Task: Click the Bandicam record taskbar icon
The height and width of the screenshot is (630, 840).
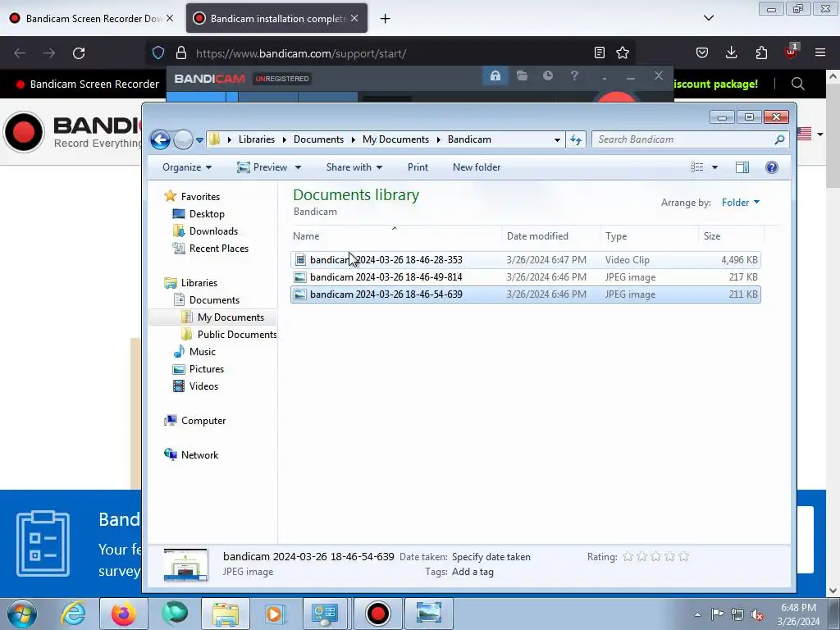Action: tap(377, 614)
